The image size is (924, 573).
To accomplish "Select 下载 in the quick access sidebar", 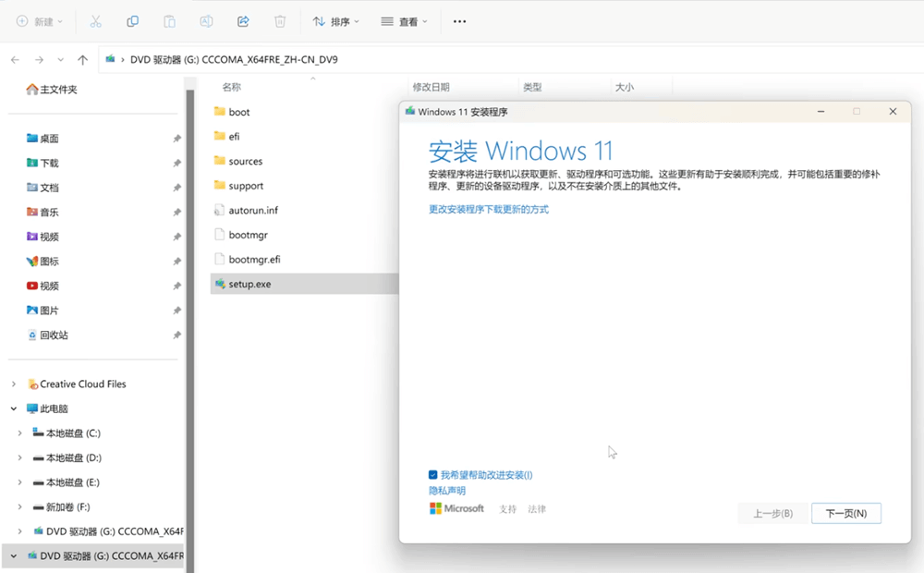I will 49,163.
